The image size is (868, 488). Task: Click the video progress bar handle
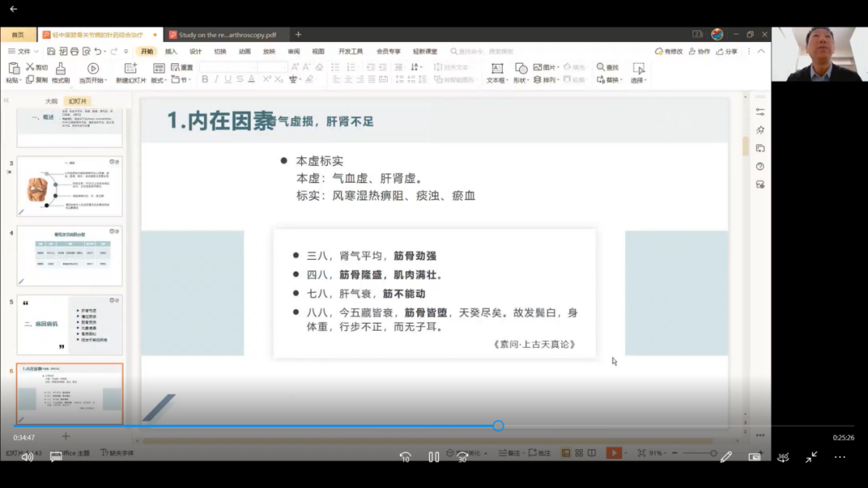pyautogui.click(x=498, y=426)
